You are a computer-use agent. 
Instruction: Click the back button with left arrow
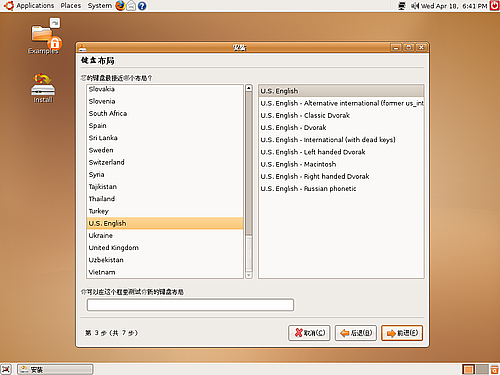click(x=356, y=333)
